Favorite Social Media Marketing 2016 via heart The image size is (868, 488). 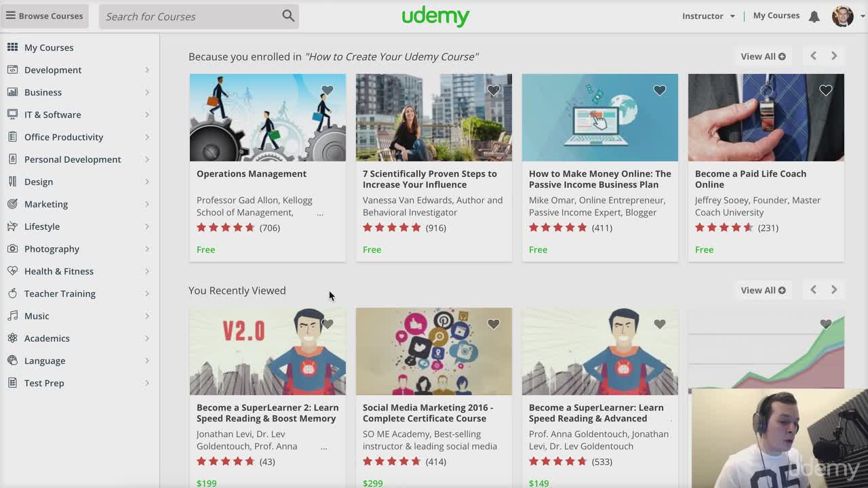(494, 324)
